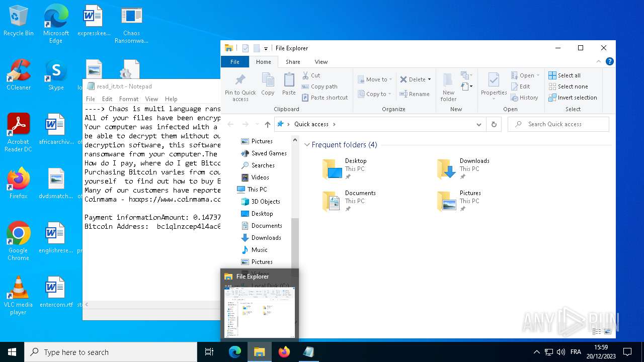Image resolution: width=644 pixels, height=362 pixels.
Task: Click Select all in ribbon
Action: coord(565,75)
